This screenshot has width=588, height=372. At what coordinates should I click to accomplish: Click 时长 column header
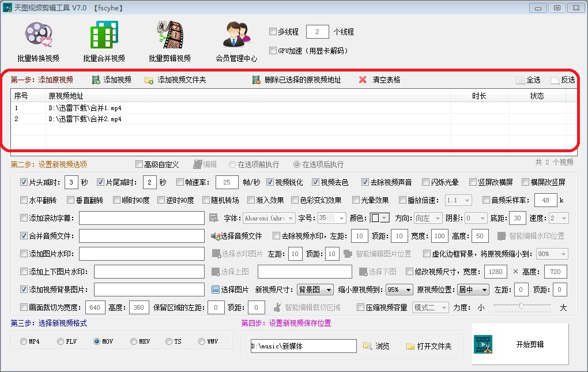479,96
